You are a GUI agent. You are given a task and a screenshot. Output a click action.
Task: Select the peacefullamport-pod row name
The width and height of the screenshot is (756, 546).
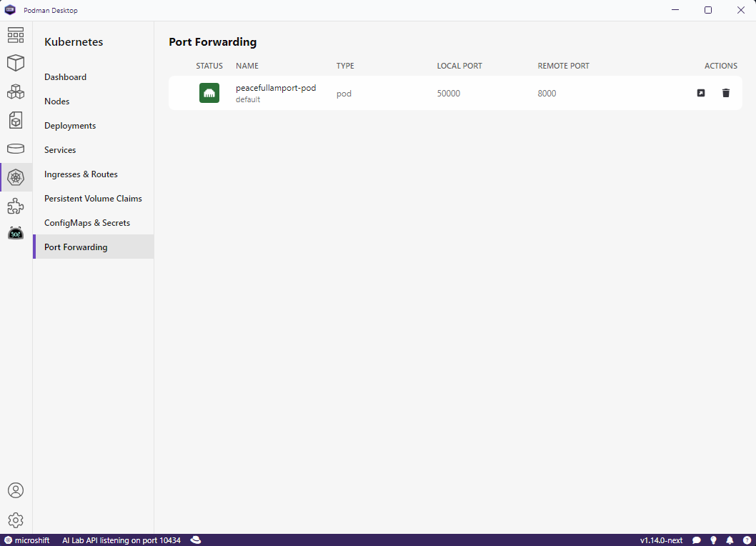click(x=275, y=88)
